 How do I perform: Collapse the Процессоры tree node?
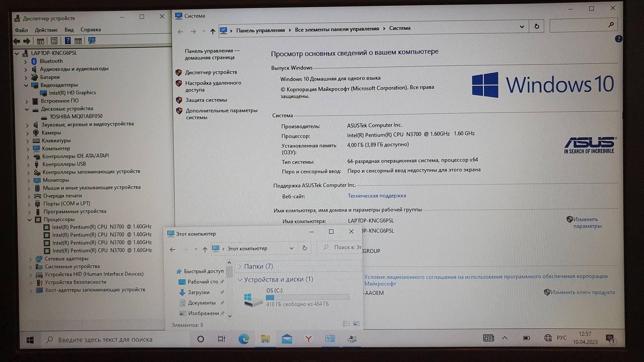tap(29, 220)
